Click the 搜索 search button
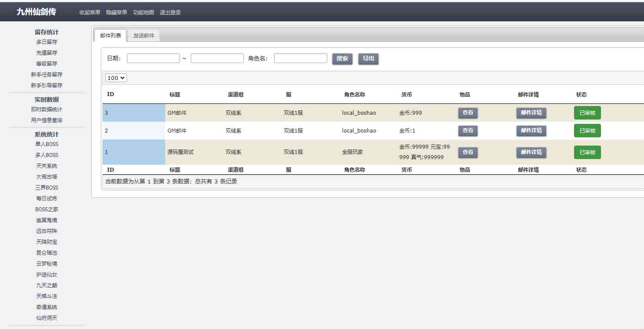This screenshot has height=329, width=644. tap(342, 59)
